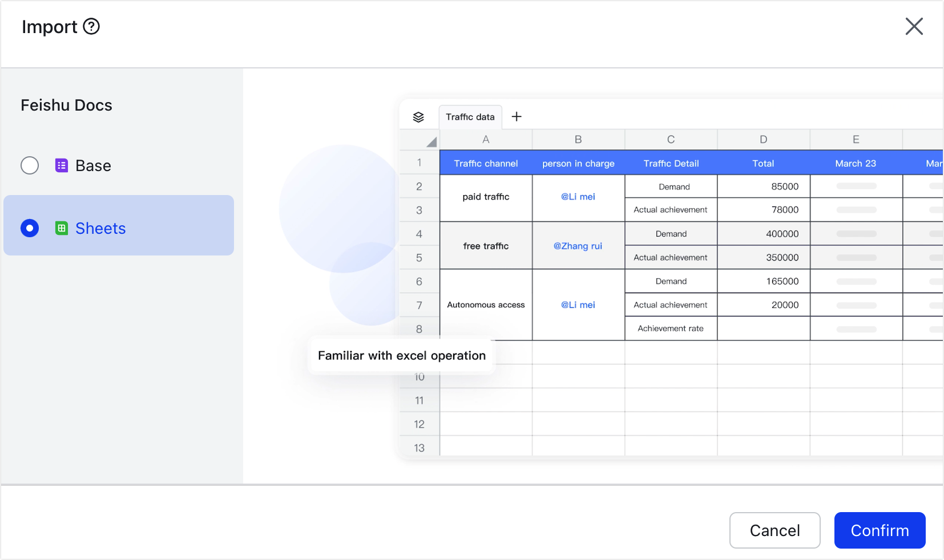Click row 12 number in preview sheet
Viewport: 944px width, 560px height.
419,424
